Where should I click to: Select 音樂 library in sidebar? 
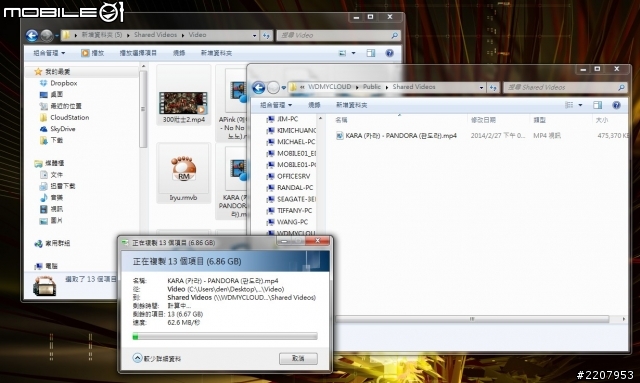(51, 197)
